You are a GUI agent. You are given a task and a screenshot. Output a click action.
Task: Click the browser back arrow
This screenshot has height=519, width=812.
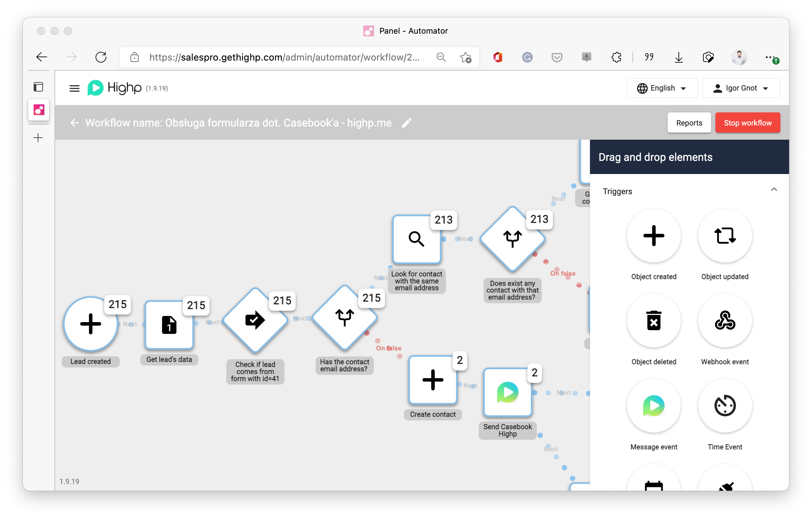pyautogui.click(x=42, y=57)
